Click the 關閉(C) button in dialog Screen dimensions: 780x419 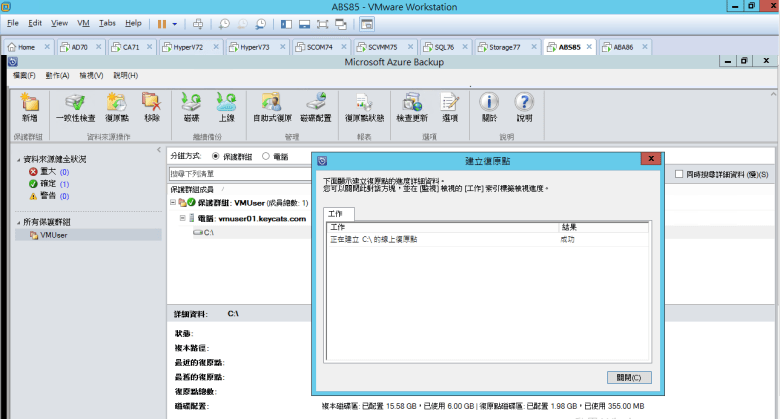[x=629, y=377]
